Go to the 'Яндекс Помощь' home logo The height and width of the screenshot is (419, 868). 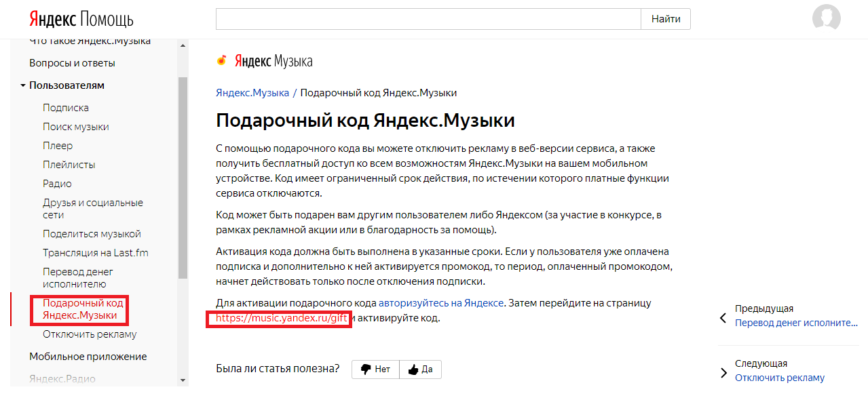[81, 19]
